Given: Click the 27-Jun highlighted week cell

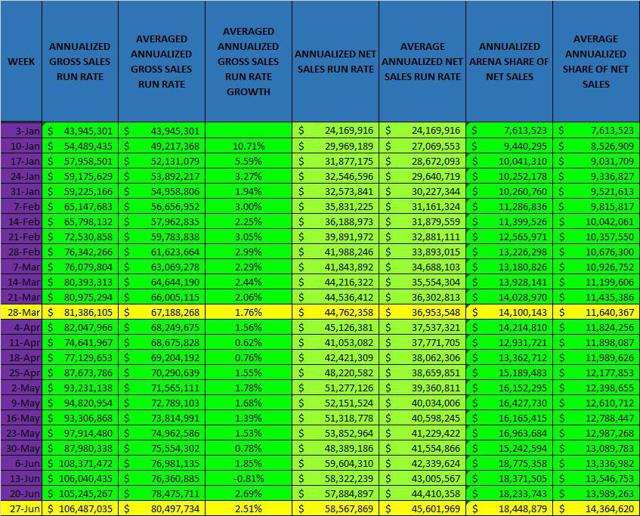Looking at the screenshot, I should 21,509.
